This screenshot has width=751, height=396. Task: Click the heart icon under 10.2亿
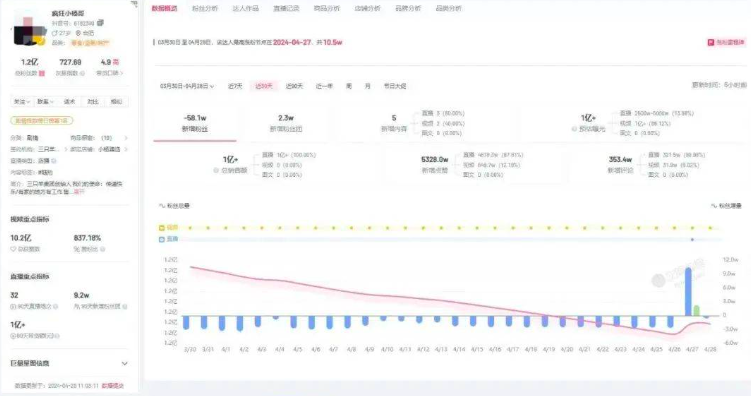(13, 249)
